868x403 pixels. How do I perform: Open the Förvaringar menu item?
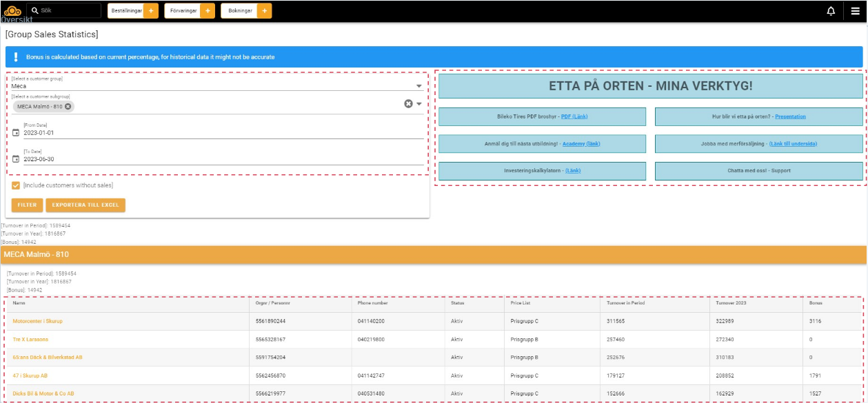coord(183,11)
